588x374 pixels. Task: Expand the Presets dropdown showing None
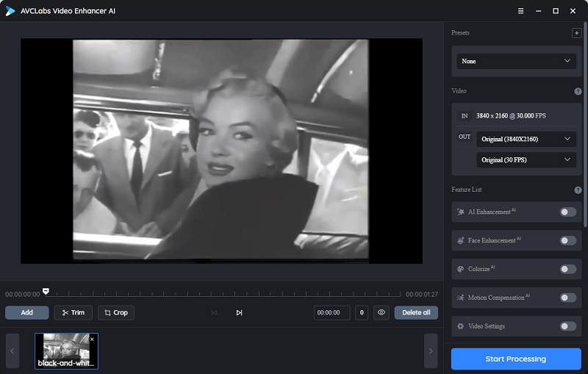516,61
